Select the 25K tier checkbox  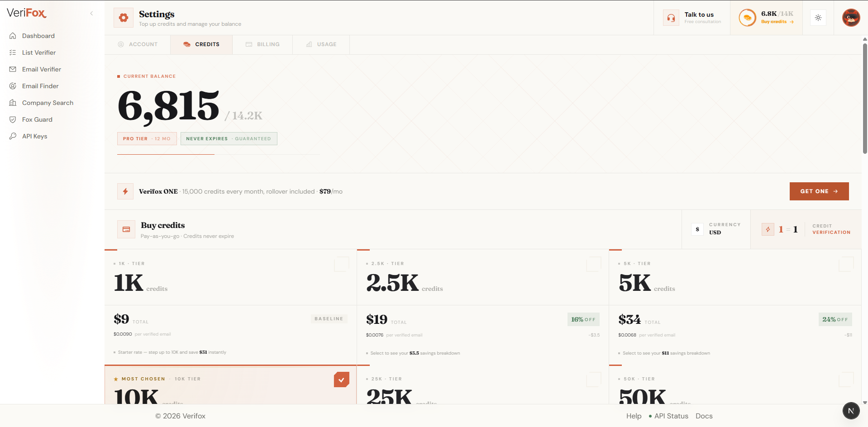[594, 380]
